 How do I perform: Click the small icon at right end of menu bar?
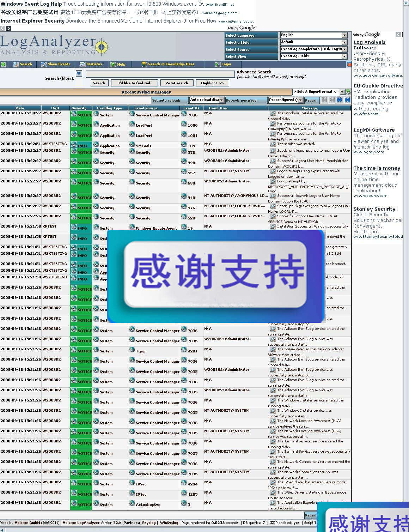tap(349, 64)
